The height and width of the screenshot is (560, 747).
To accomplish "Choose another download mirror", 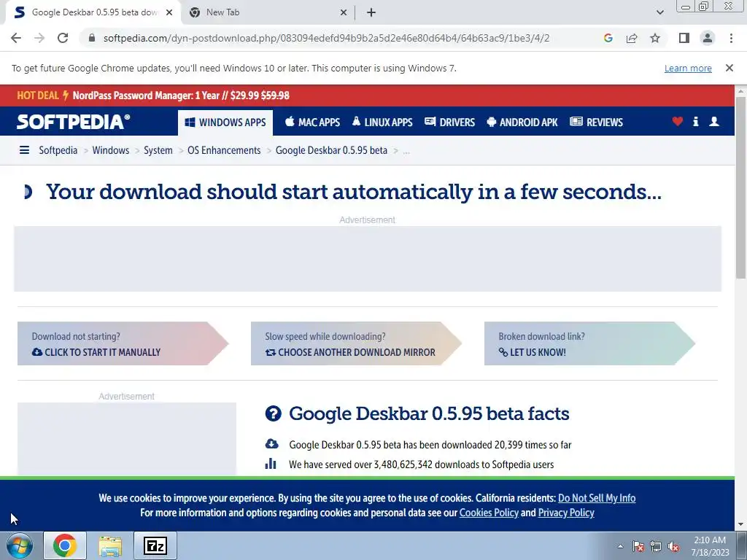I will pyautogui.click(x=356, y=344).
